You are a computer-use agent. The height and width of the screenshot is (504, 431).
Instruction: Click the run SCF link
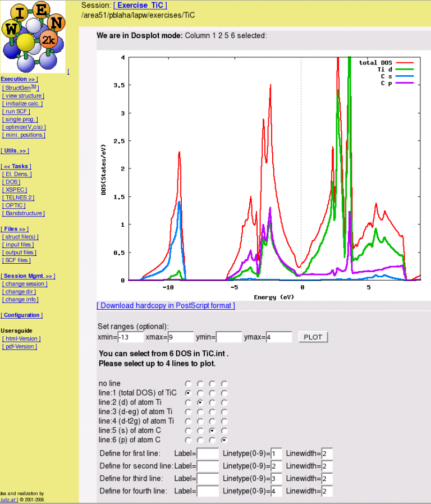tap(16, 111)
